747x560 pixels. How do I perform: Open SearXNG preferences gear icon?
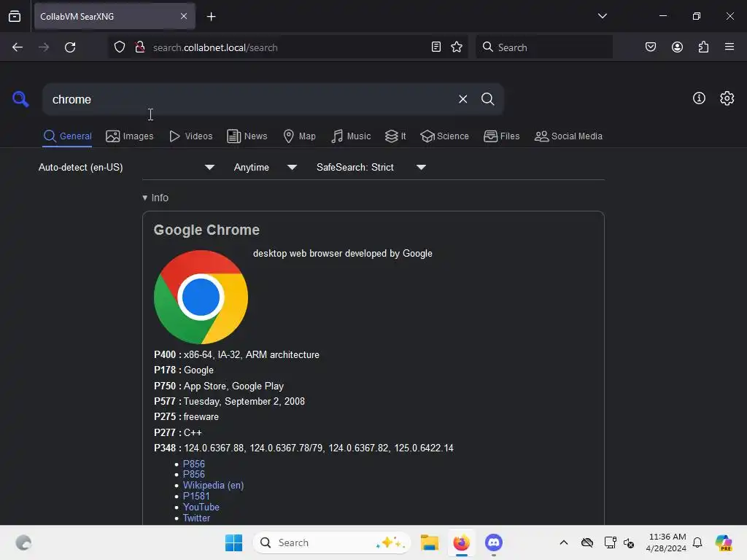[x=727, y=98]
